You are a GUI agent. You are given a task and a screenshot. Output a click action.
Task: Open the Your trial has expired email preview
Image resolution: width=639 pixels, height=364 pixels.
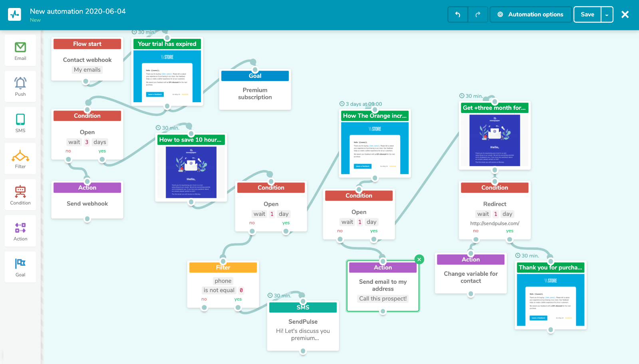(167, 75)
